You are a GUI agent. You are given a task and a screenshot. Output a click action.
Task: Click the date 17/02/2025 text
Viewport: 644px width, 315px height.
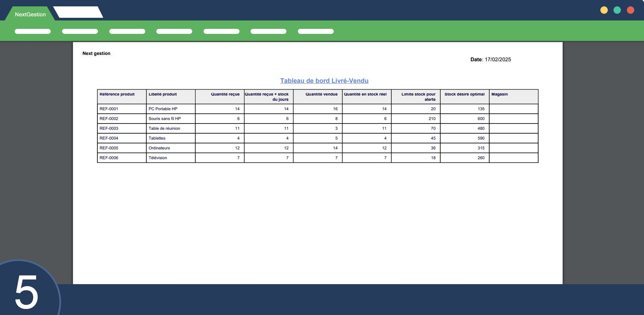tap(498, 60)
